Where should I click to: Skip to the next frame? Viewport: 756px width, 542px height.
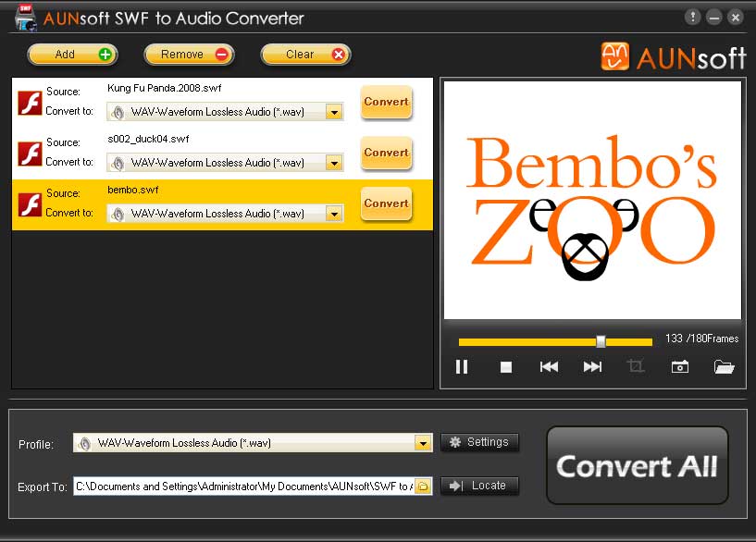[592, 366]
